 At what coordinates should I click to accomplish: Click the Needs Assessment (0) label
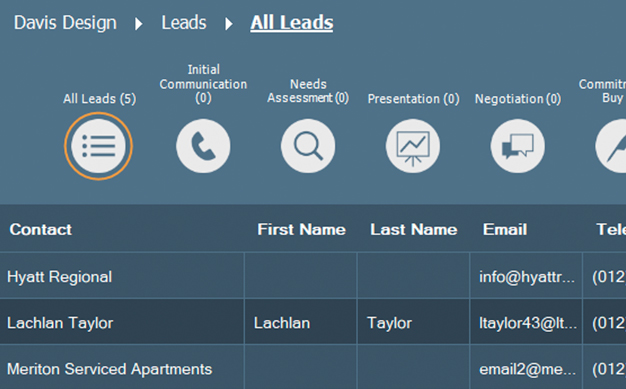(x=308, y=91)
